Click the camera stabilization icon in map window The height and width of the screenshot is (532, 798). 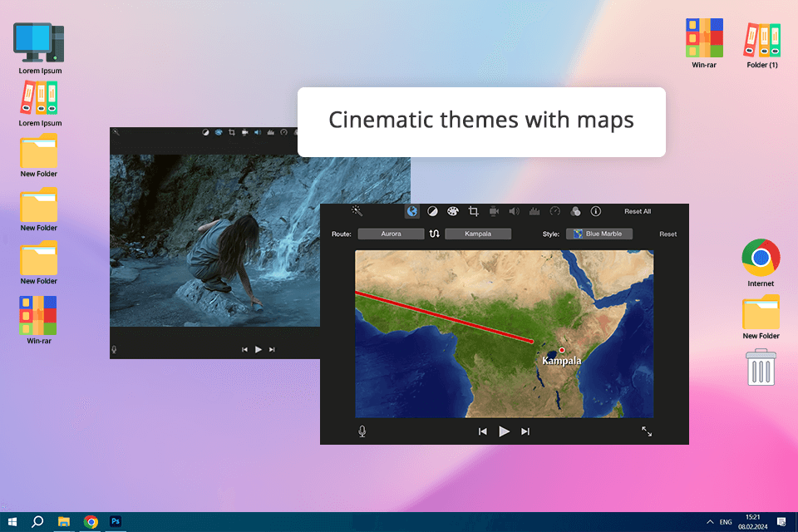coord(494,211)
